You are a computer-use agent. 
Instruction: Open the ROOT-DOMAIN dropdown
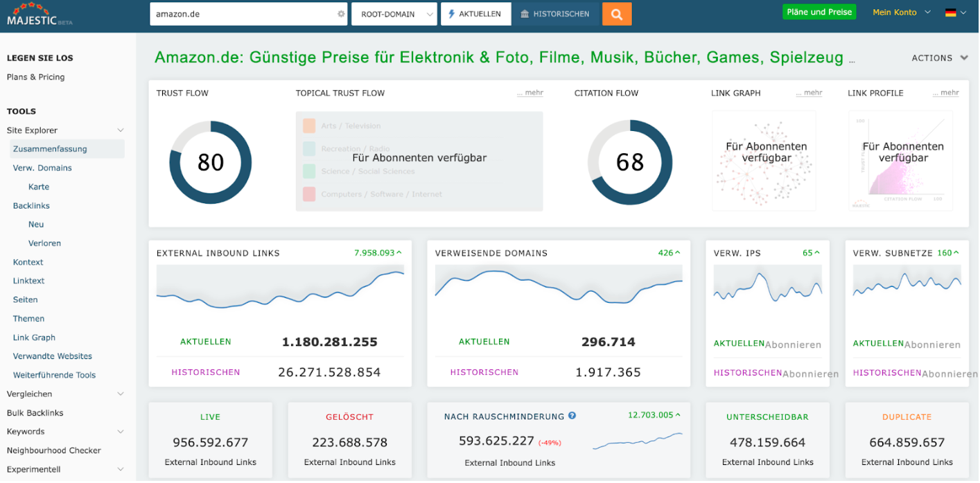pyautogui.click(x=394, y=14)
